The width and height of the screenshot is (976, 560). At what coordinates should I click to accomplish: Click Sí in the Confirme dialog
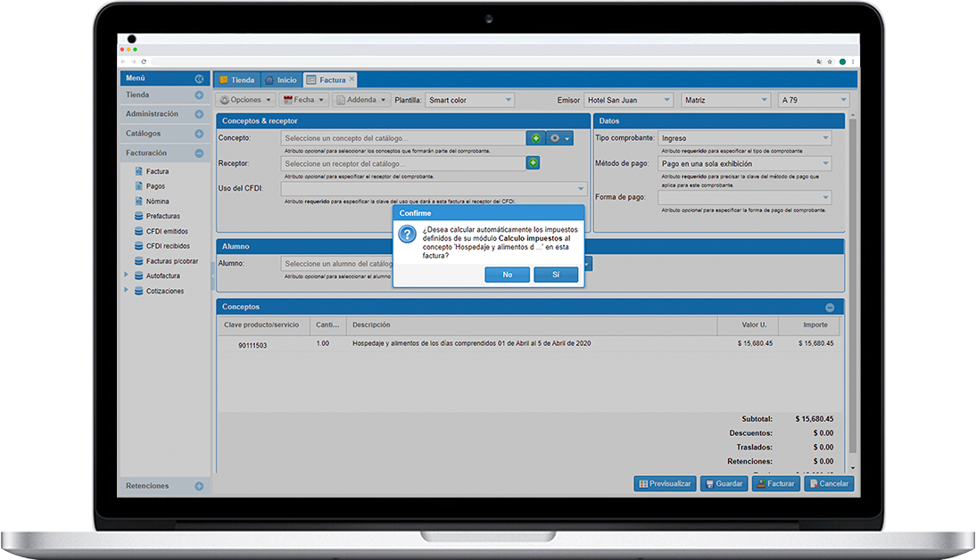coord(556,275)
